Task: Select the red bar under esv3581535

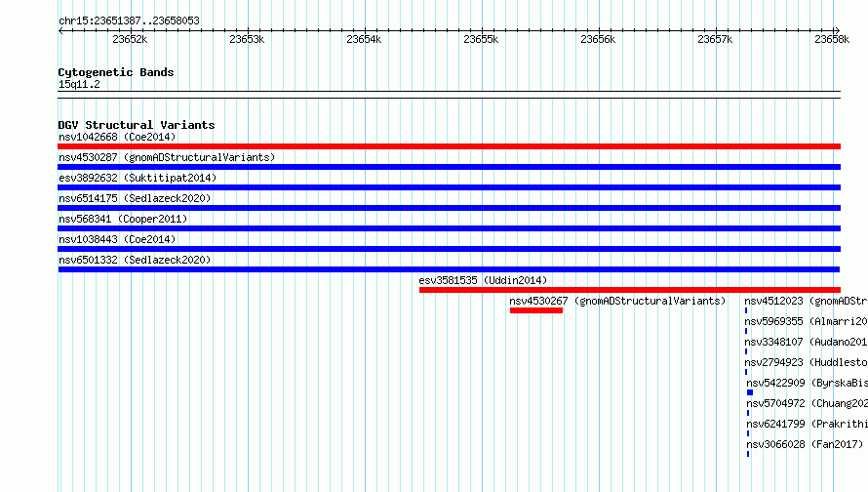Action: tap(630, 290)
